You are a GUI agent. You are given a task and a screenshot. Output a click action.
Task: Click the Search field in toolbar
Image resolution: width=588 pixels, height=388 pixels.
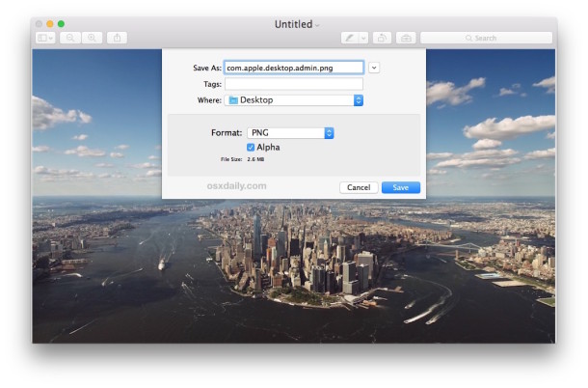(486, 38)
